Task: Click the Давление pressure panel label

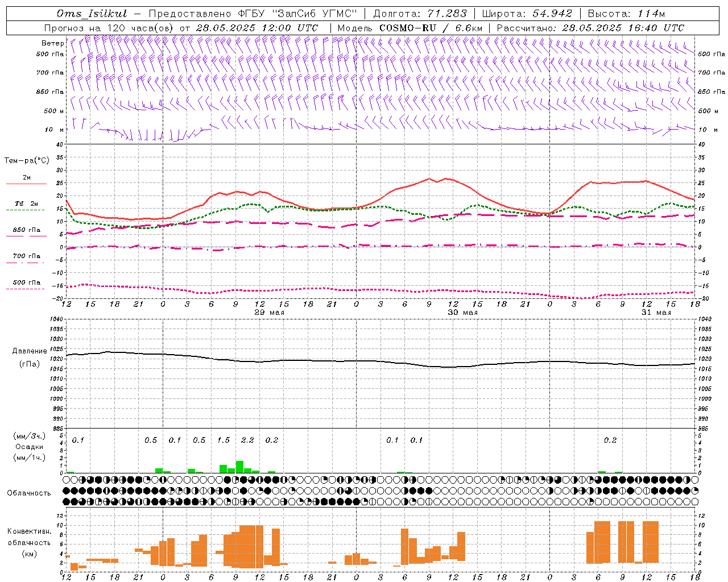Action: (x=29, y=351)
